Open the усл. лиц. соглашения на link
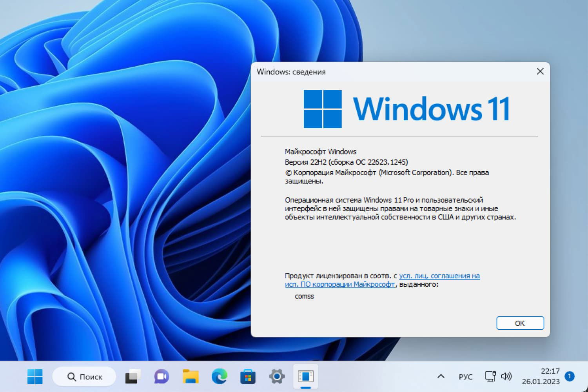588x392 pixels. click(439, 276)
